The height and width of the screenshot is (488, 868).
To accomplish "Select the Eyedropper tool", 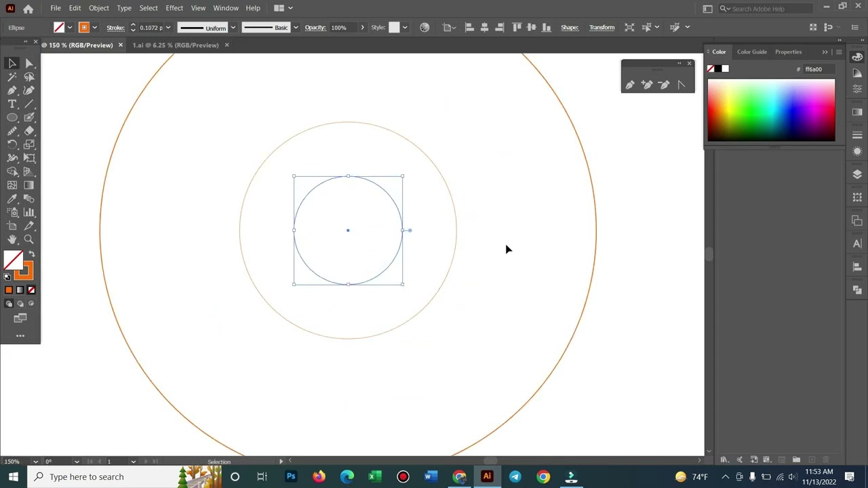I will [x=12, y=199].
